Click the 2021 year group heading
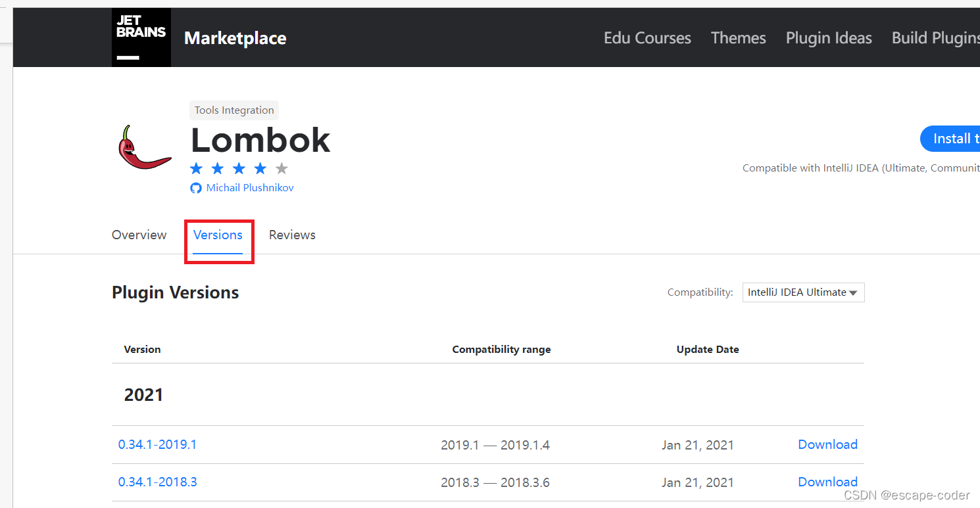 point(143,394)
